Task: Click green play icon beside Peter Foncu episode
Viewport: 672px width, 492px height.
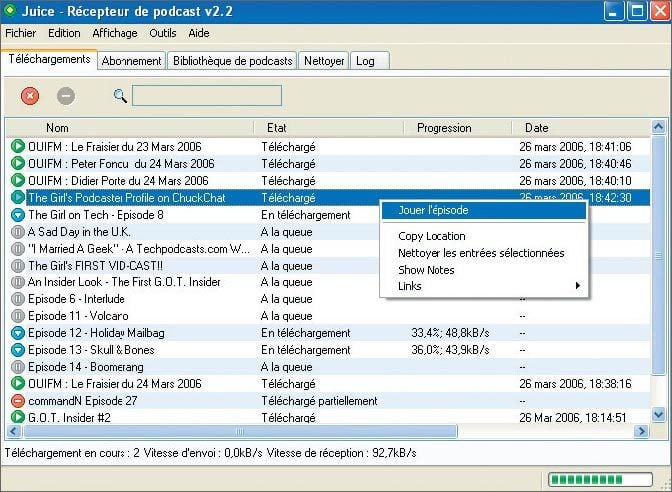Action: [17, 164]
